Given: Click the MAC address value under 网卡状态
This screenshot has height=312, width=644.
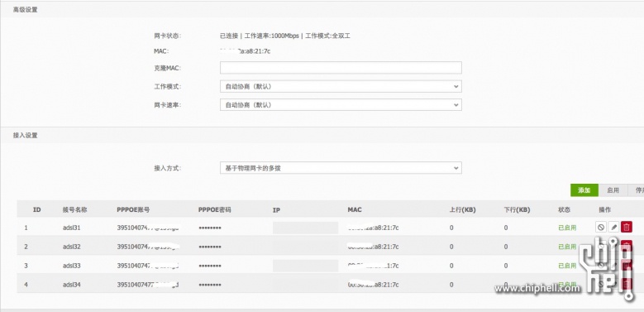Looking at the screenshot, I should coord(246,51).
